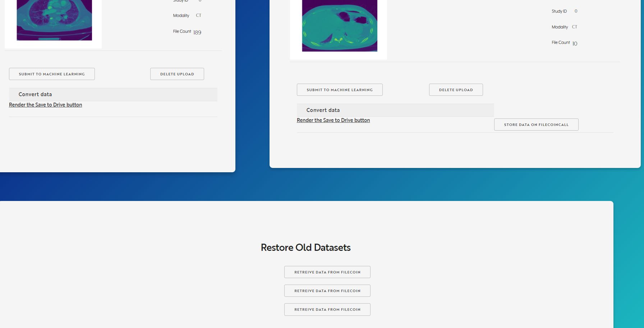644x328 pixels.
Task: Select the File Count label in the 189-file card
Action: 182,31
